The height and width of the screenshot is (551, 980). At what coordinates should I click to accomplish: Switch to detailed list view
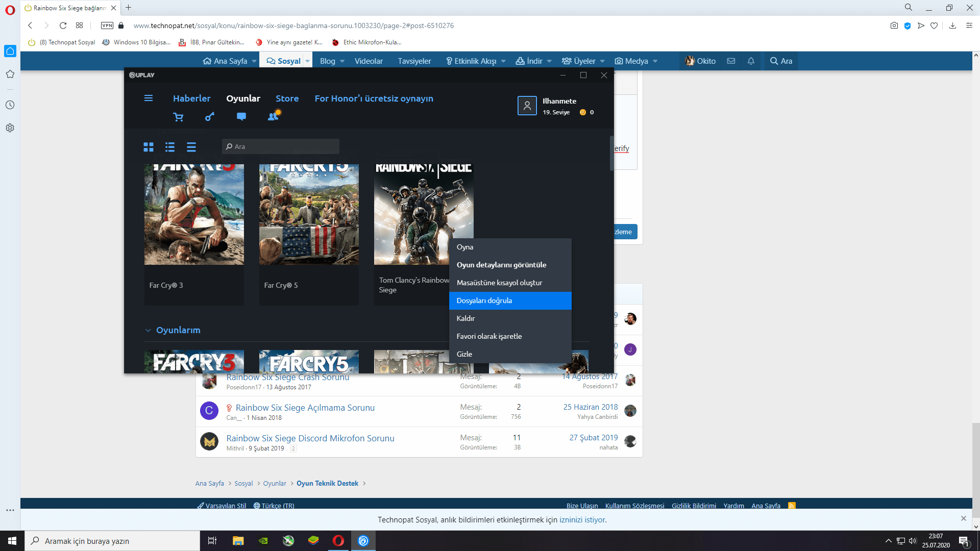click(170, 147)
